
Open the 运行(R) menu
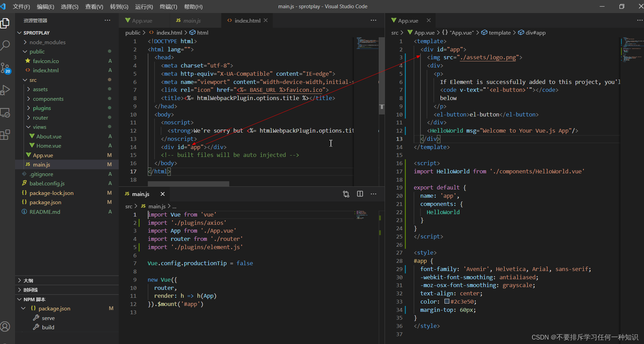click(144, 7)
